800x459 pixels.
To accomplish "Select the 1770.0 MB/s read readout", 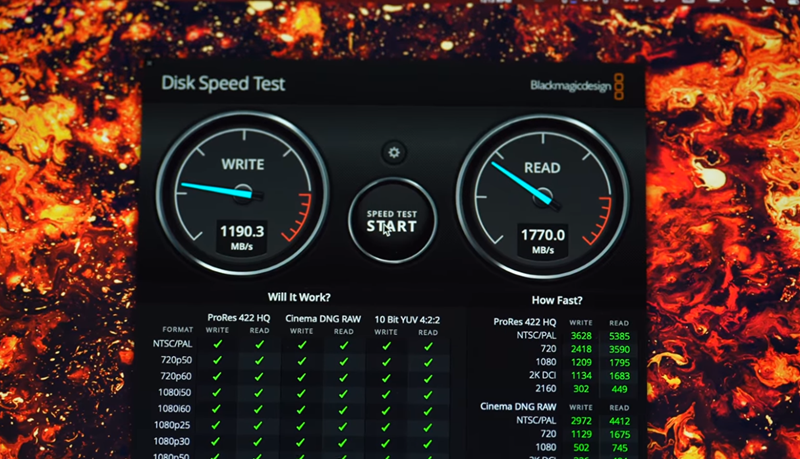I will tap(543, 241).
